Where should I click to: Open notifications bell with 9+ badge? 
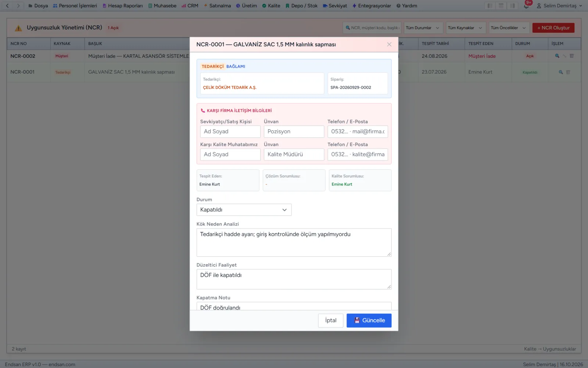(527, 6)
